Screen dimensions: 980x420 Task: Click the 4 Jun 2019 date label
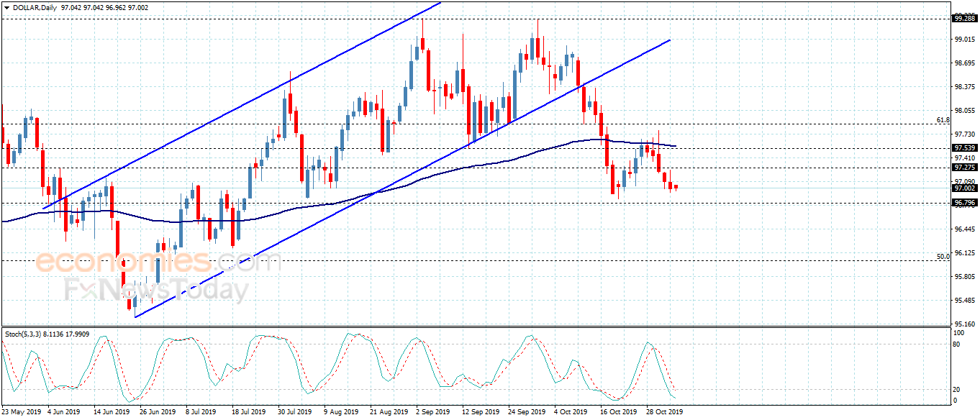64,413
